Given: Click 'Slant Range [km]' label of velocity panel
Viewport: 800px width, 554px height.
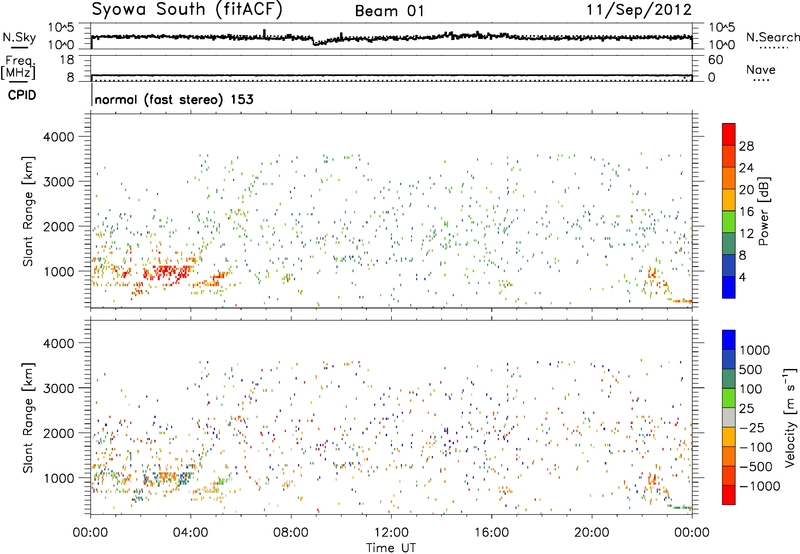Looking at the screenshot, I should (28, 417).
